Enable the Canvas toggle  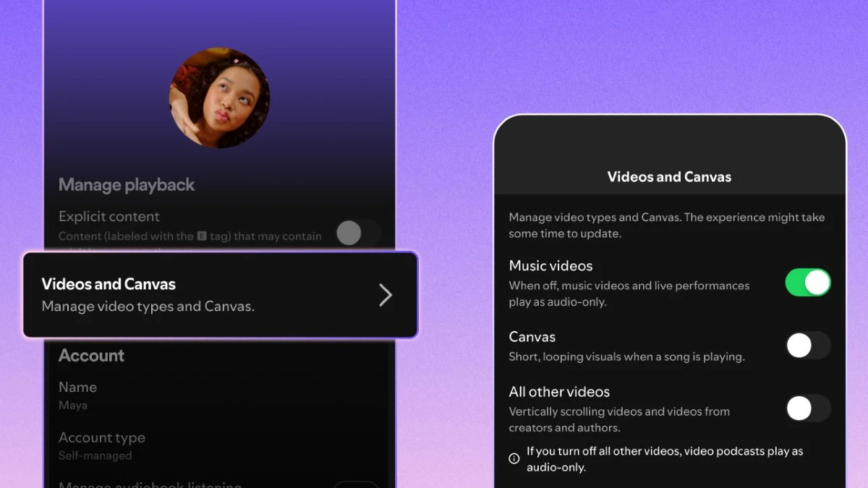tap(808, 346)
